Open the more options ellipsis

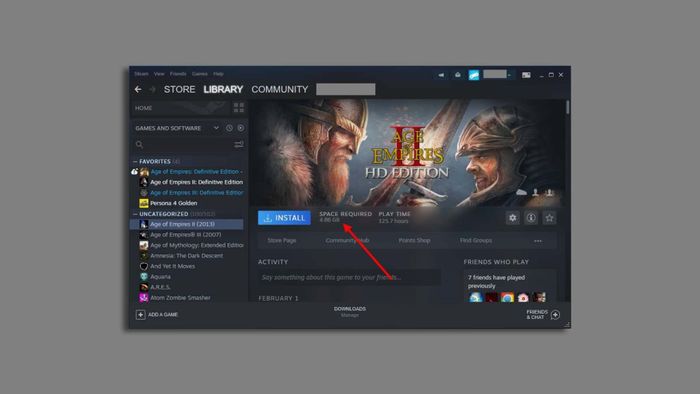[538, 241]
